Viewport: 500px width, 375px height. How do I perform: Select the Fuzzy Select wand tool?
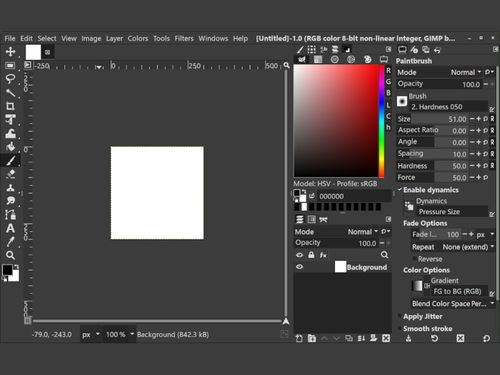pyautogui.click(x=10, y=92)
